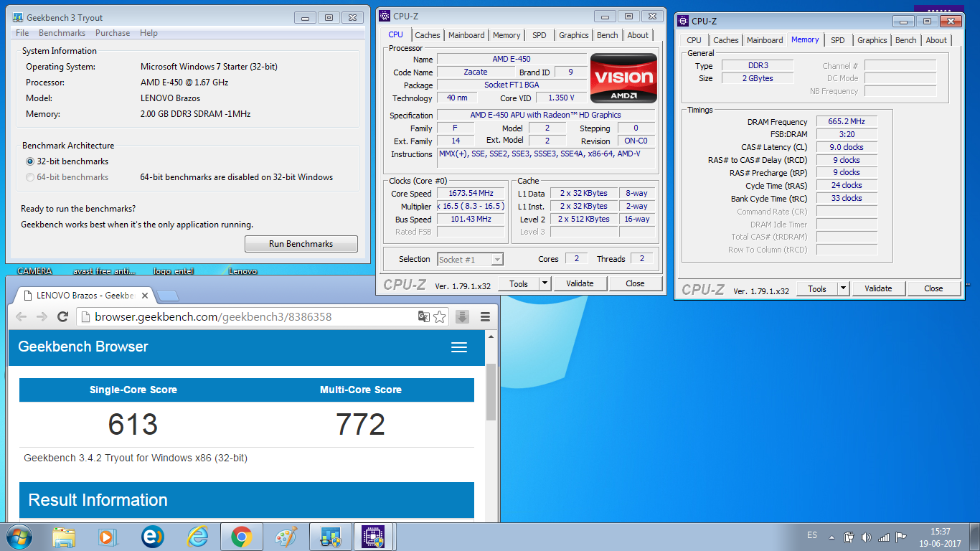
Task: Click Validate in middle CPU-Z window
Action: [580, 283]
